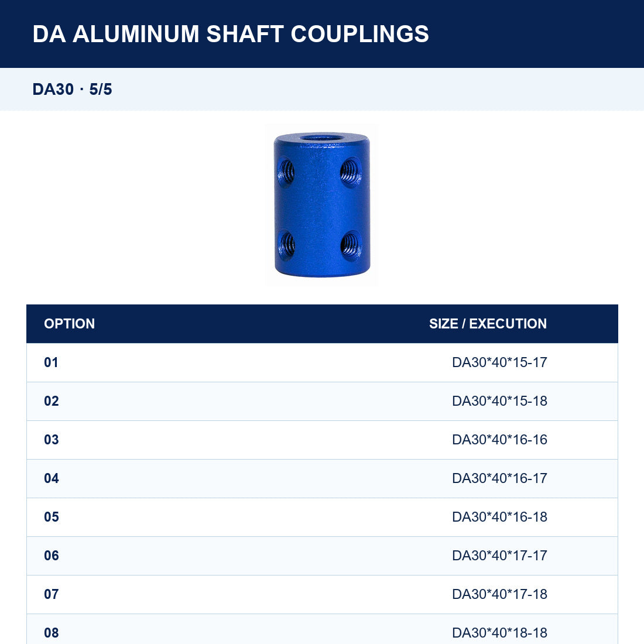Viewport: 644px width, 644px height.
Task: Click the blue shaft coupling product image
Action: 322,204
